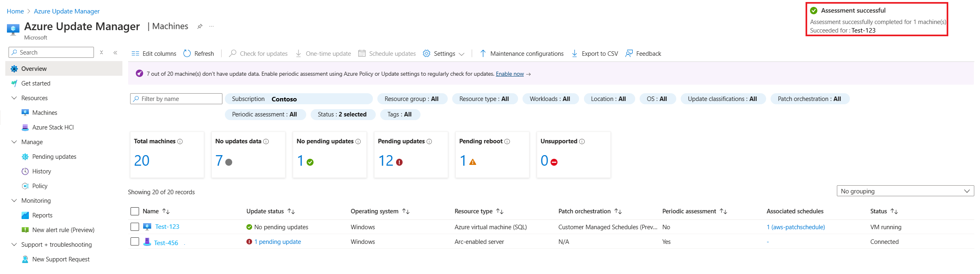
Task: Open the Settings dropdown in toolbar
Action: pyautogui.click(x=444, y=54)
